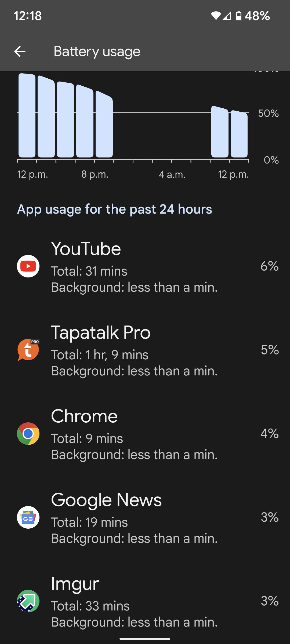Tap the back arrow icon
290x644 pixels.
(20, 51)
